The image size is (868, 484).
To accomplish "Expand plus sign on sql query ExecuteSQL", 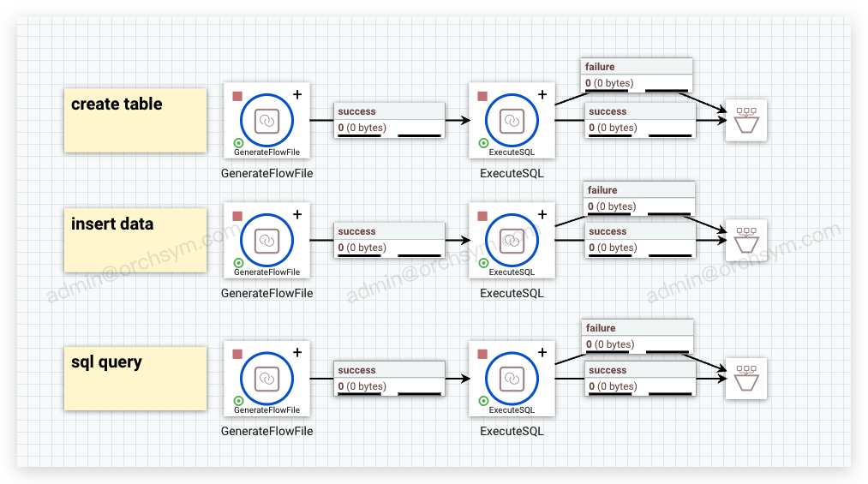I will [x=542, y=352].
